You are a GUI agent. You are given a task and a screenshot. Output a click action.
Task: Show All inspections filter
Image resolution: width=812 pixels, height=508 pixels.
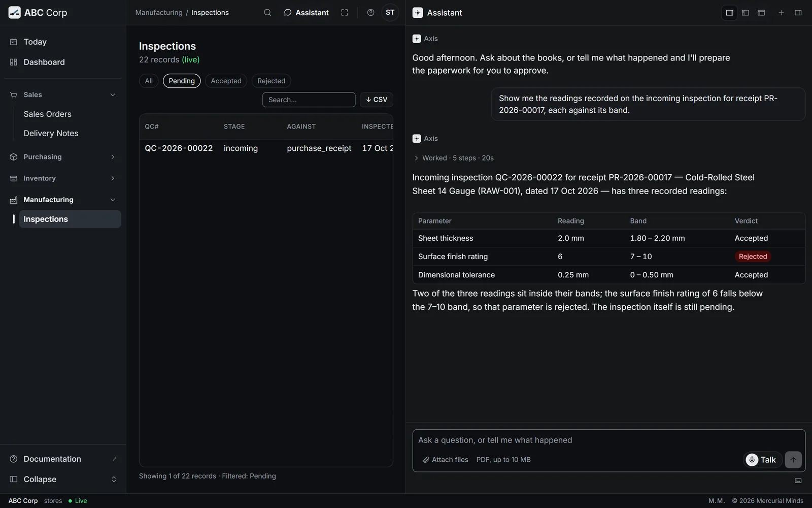point(149,81)
